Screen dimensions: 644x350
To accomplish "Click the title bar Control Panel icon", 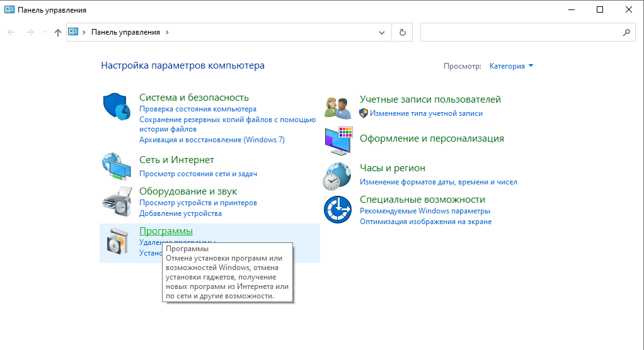I will (9, 9).
